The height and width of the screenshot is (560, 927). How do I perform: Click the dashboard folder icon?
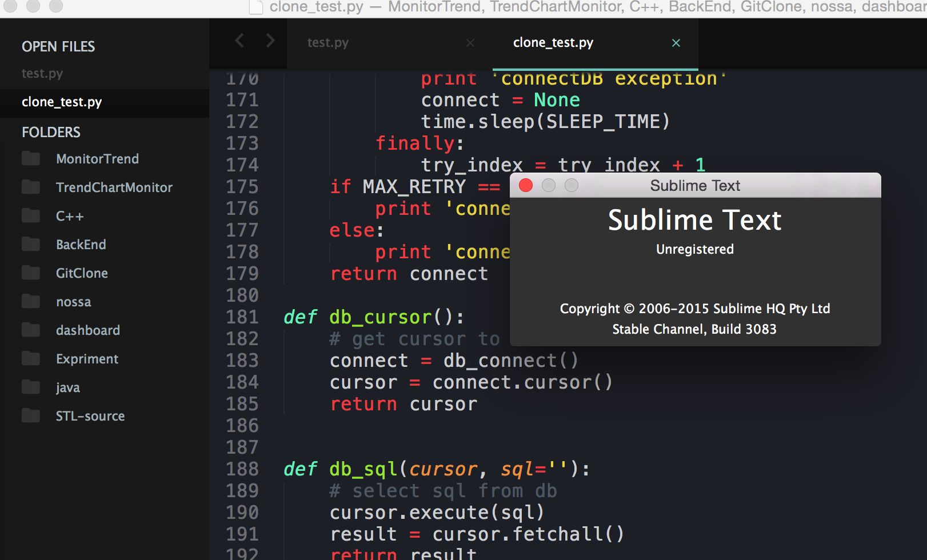coord(30,330)
